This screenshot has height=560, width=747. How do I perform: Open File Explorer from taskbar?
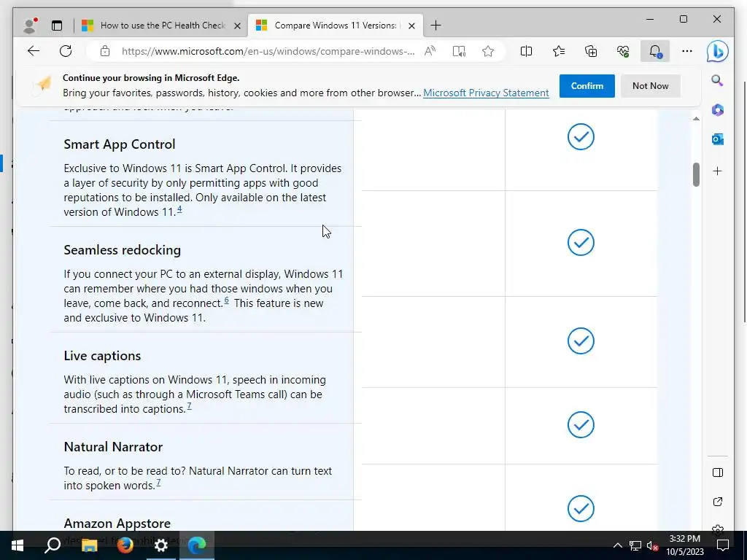click(89, 545)
